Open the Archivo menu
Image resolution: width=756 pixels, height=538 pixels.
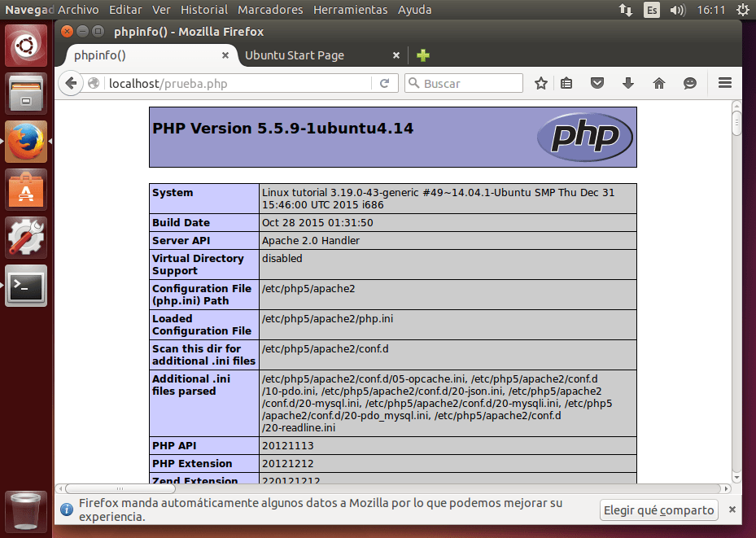click(x=78, y=10)
